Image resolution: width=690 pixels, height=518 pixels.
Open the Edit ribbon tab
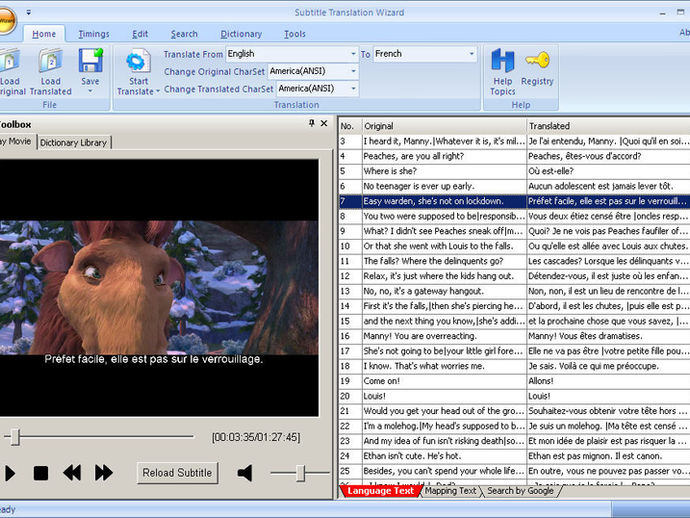click(140, 34)
